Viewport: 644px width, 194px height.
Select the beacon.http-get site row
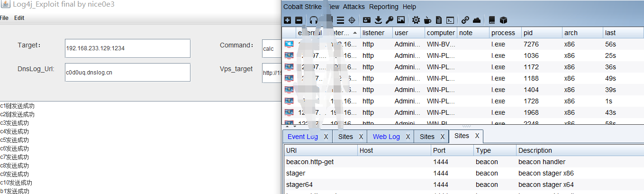click(x=464, y=162)
